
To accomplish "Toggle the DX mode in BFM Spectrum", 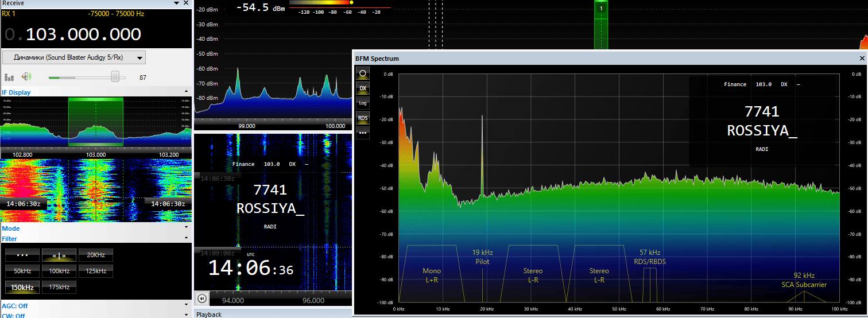I will [x=363, y=88].
